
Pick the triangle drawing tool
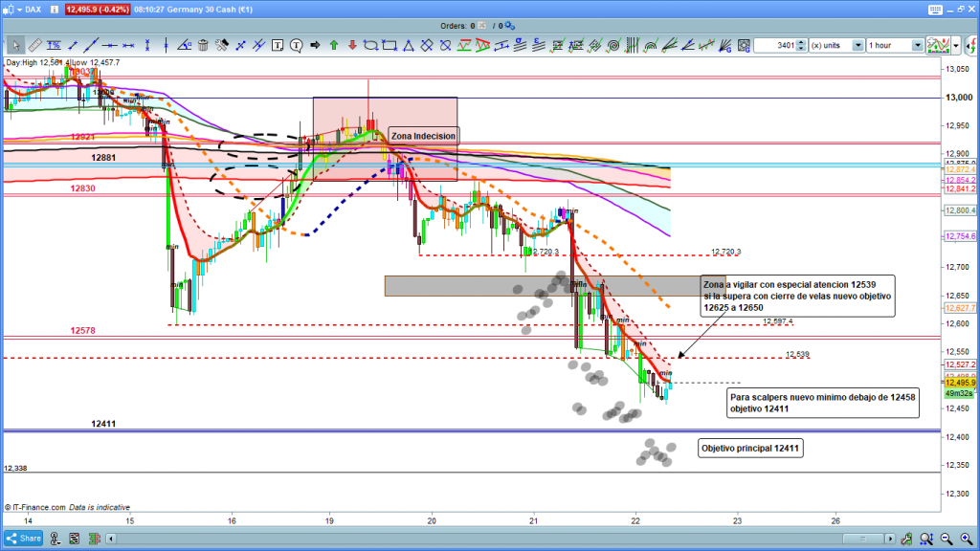tap(409, 45)
